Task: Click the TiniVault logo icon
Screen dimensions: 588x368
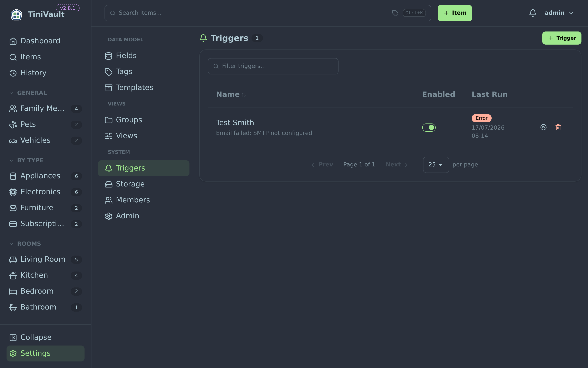Action: (x=16, y=14)
